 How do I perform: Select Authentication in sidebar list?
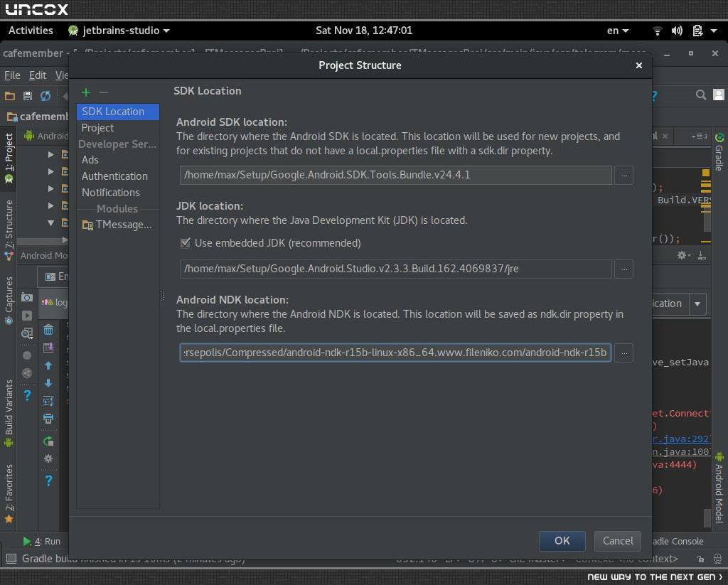pos(118,176)
